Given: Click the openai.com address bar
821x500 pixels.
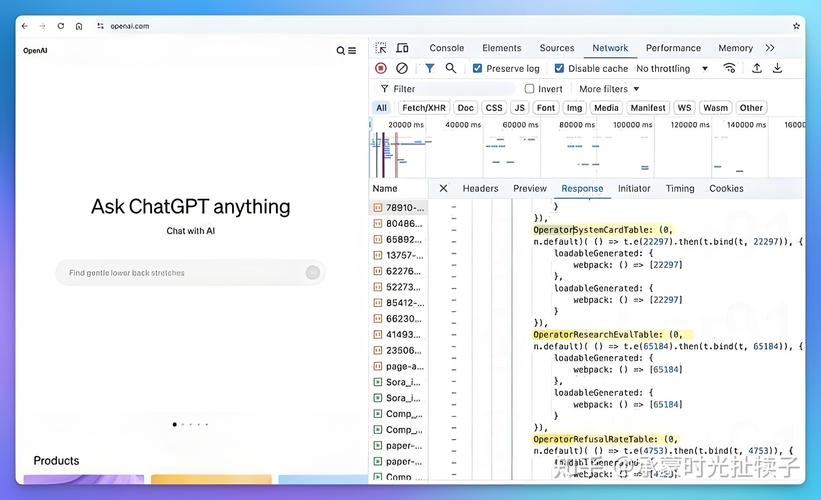Looking at the screenshot, I should (130, 26).
